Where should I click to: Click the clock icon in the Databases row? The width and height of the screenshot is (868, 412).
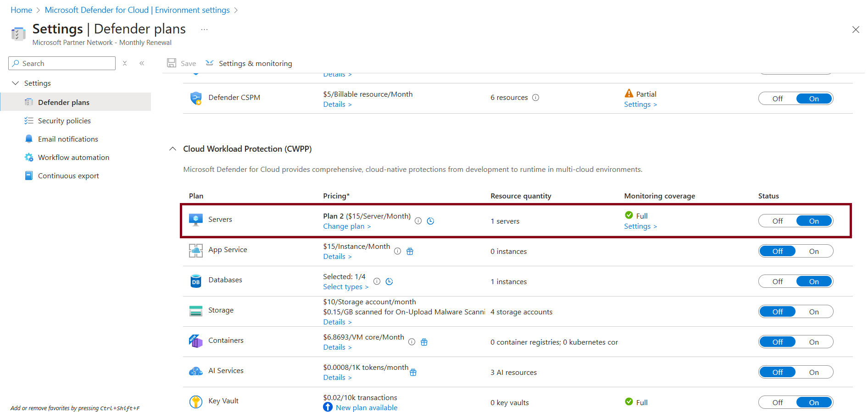(x=389, y=281)
